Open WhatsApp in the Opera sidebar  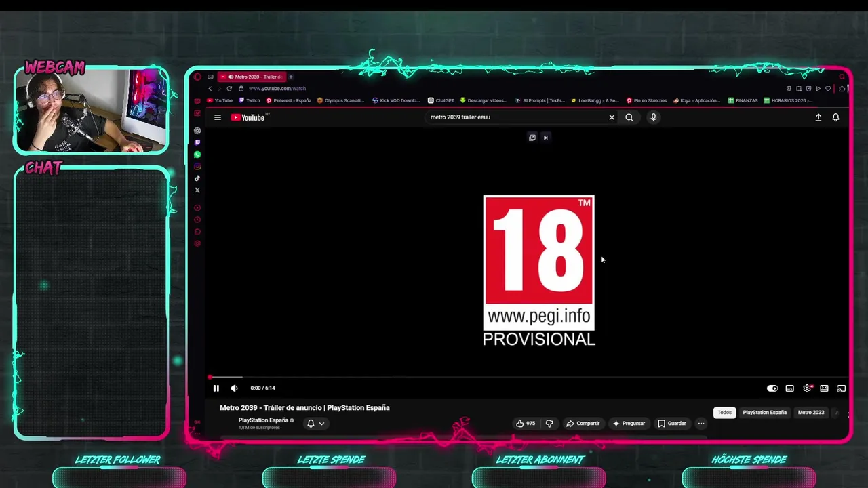point(197,155)
